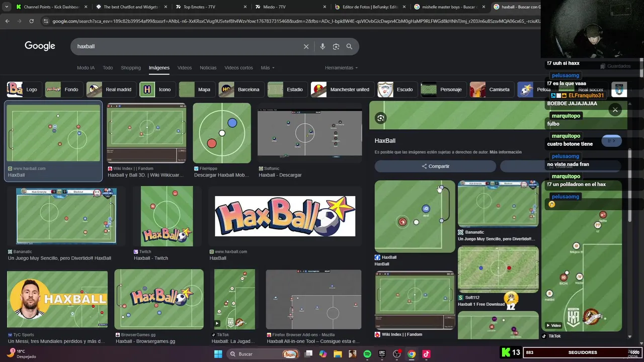Click the haxball search input field

[186, 46]
